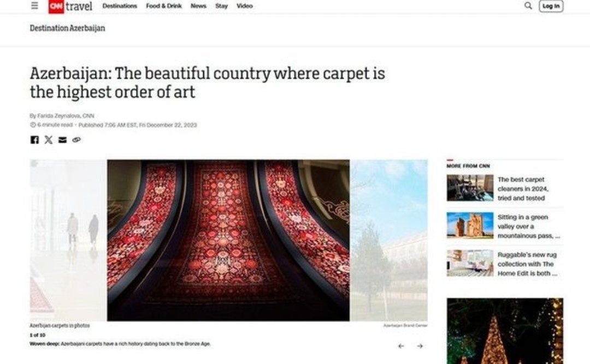Go to previous gallery photo arrow
Image resolution: width=590 pixels, height=364 pixels.
click(x=401, y=346)
